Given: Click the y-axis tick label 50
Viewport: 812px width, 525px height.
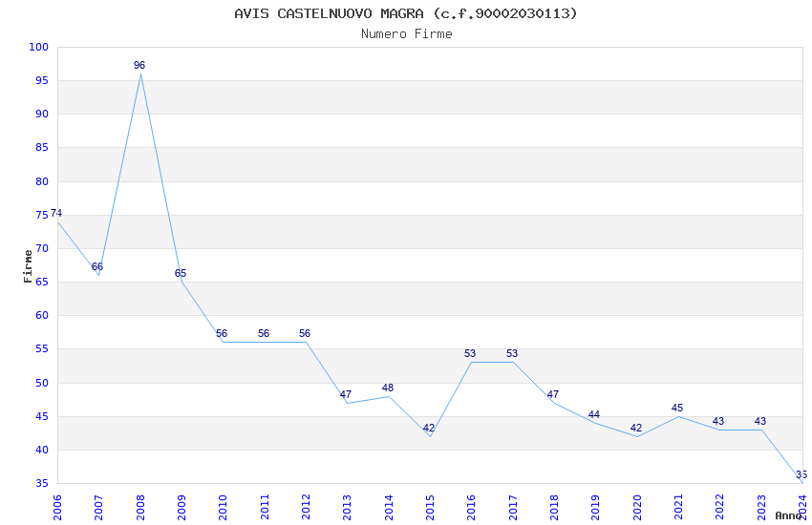Looking at the screenshot, I should tap(42, 384).
